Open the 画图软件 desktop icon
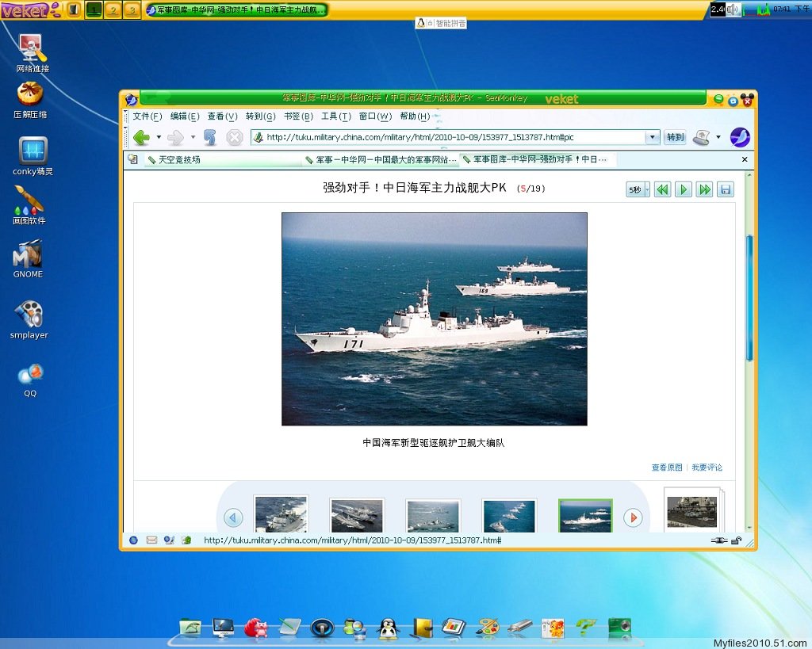 click(29, 205)
